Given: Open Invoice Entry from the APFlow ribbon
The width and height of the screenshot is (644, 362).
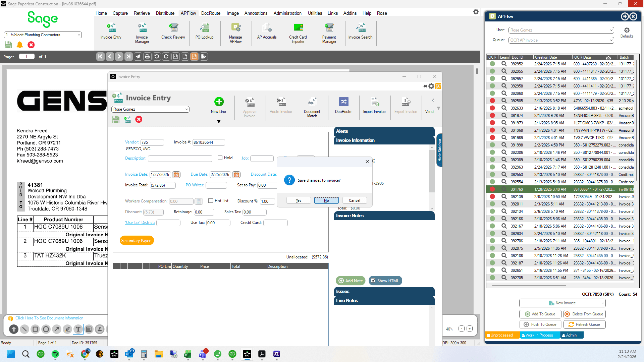Looking at the screenshot, I should pyautogui.click(x=111, y=32).
